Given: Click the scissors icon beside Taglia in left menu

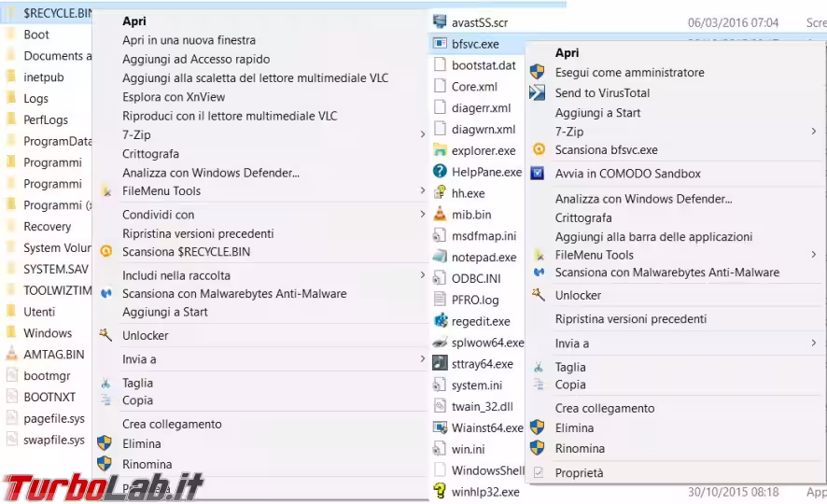Looking at the screenshot, I should [105, 383].
